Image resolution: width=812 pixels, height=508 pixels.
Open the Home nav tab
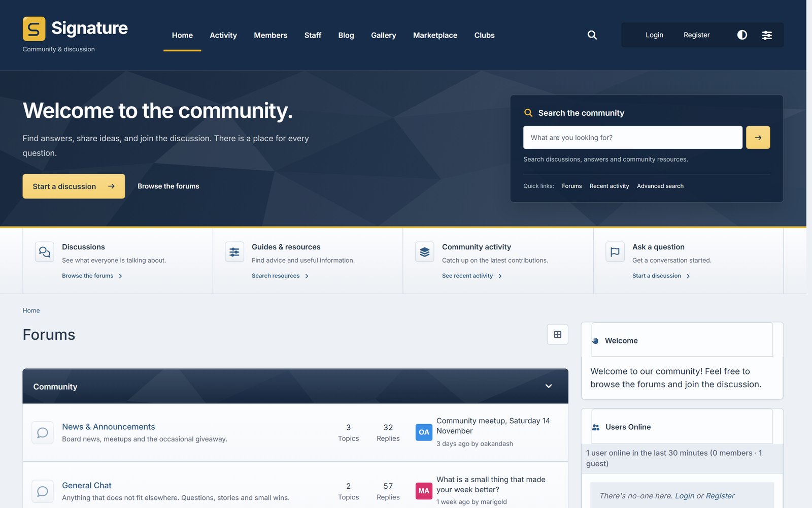(182, 35)
